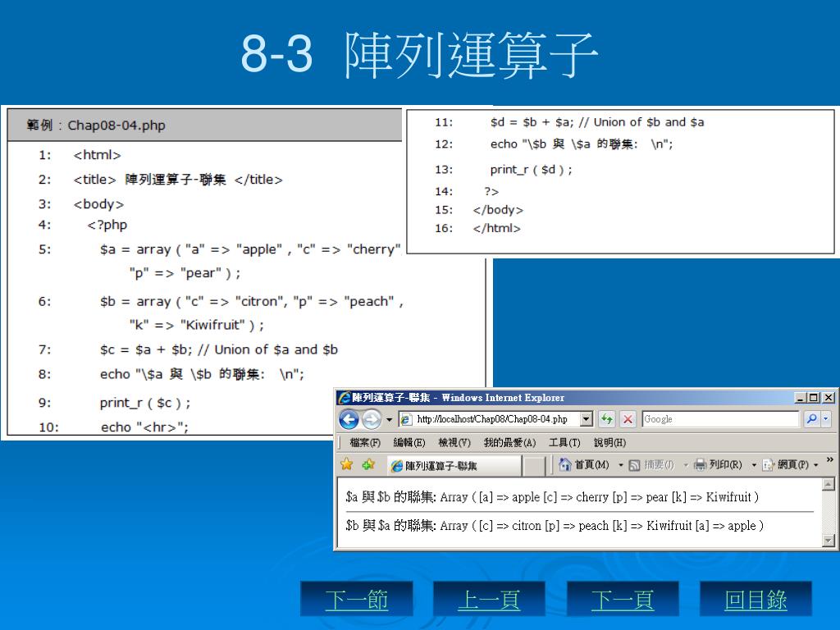Image resolution: width=840 pixels, height=630 pixels.
Task: Open the search provider dropdown arrow
Action: tap(825, 419)
